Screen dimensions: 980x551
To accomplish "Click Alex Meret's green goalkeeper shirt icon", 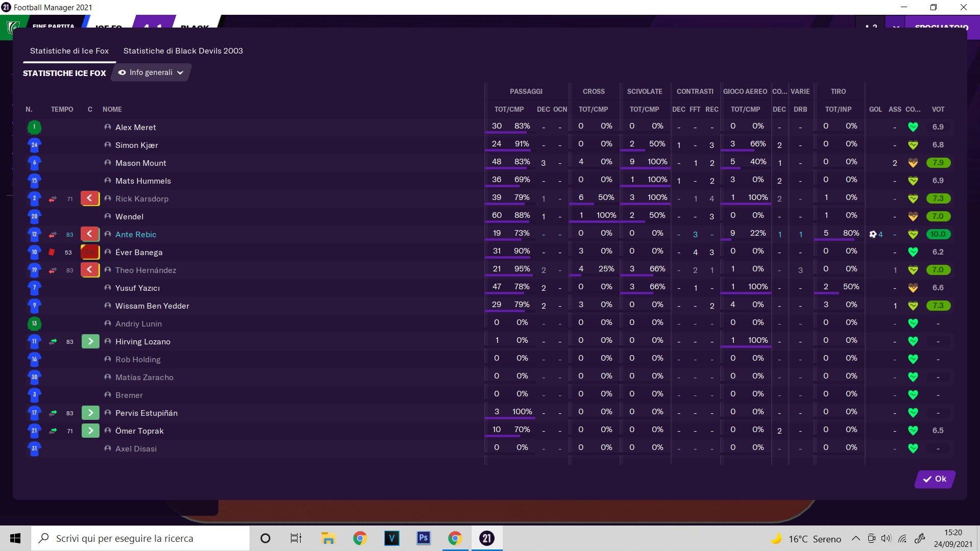I will pyautogui.click(x=34, y=127).
